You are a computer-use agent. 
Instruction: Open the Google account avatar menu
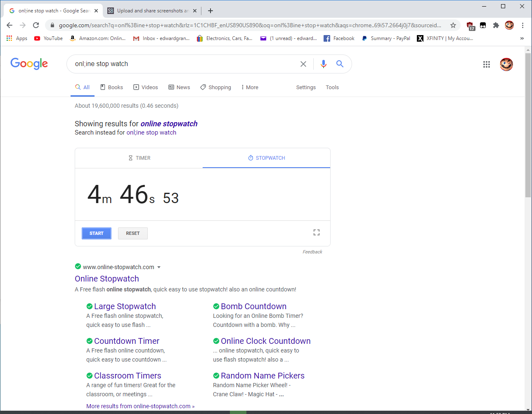pyautogui.click(x=506, y=64)
